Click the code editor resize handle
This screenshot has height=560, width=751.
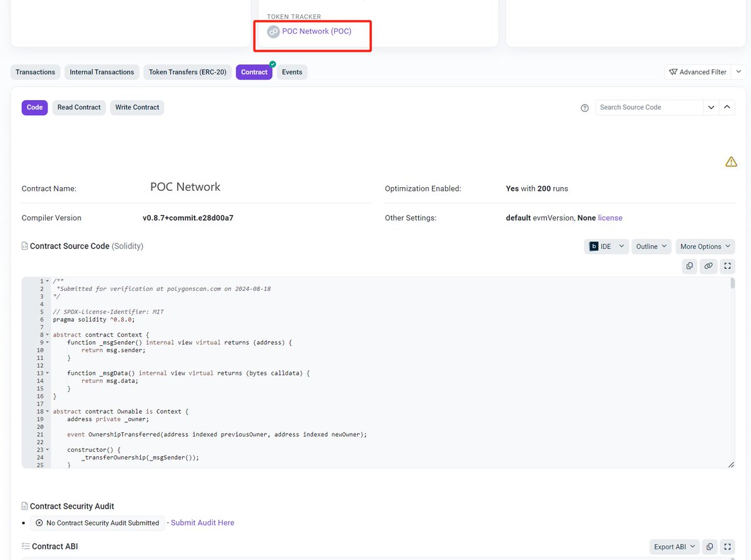pos(731,465)
